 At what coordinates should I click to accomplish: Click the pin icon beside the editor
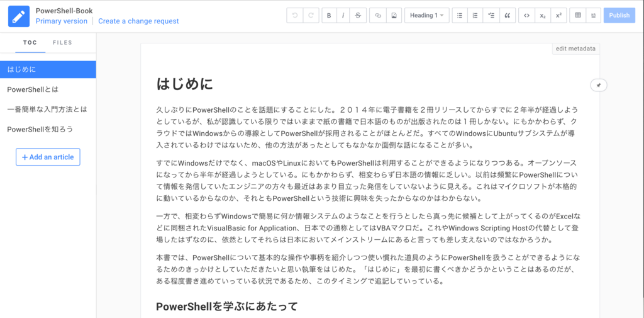click(599, 85)
